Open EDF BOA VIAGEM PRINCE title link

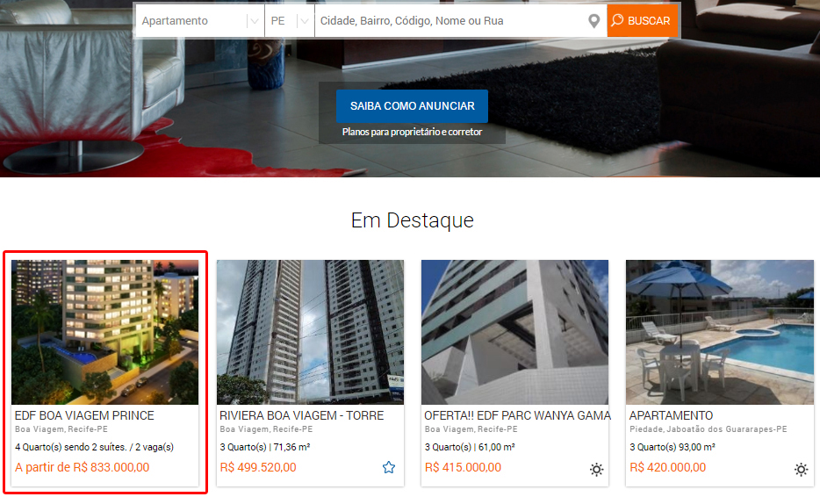pos(84,415)
